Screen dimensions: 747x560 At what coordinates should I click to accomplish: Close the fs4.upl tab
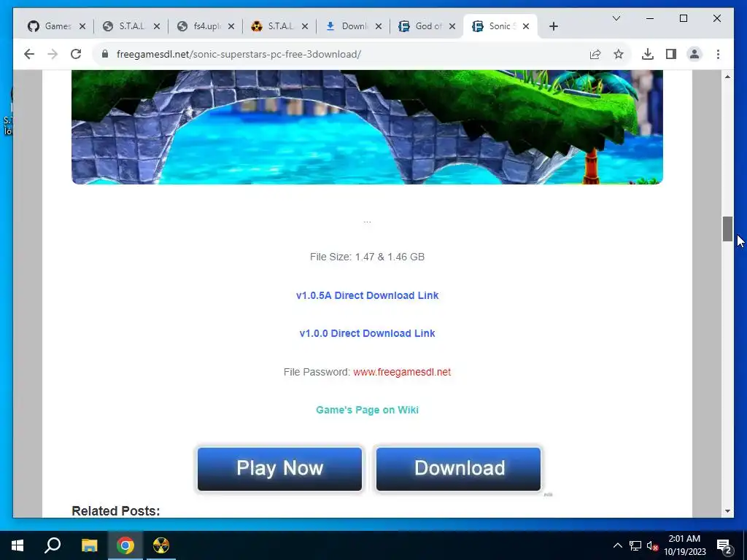pyautogui.click(x=231, y=26)
